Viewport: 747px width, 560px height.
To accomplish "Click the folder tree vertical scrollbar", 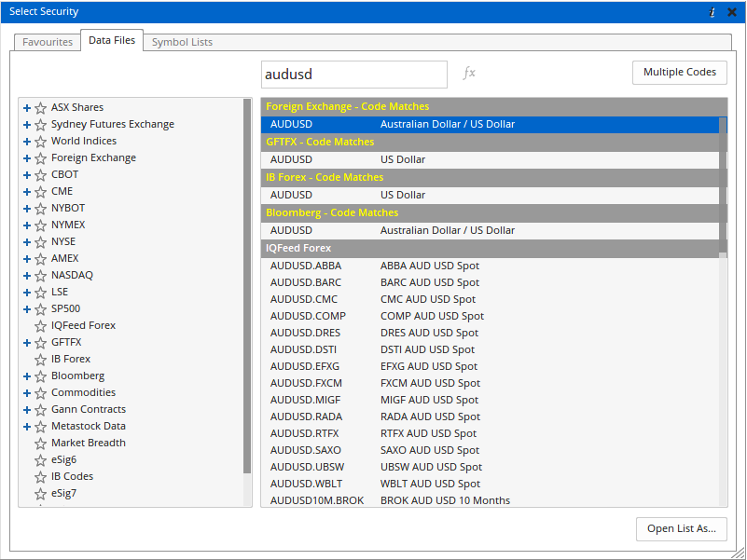I will click(247, 286).
